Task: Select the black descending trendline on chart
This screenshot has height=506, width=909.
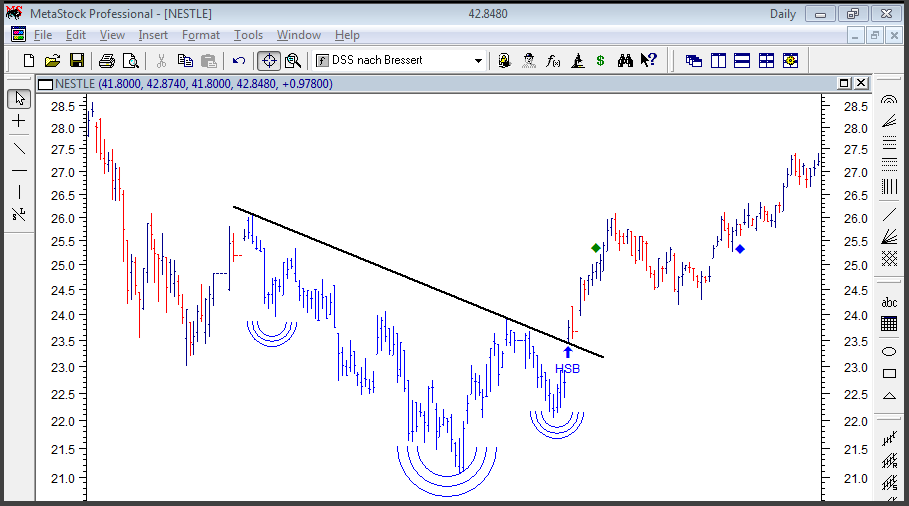Action: (419, 282)
